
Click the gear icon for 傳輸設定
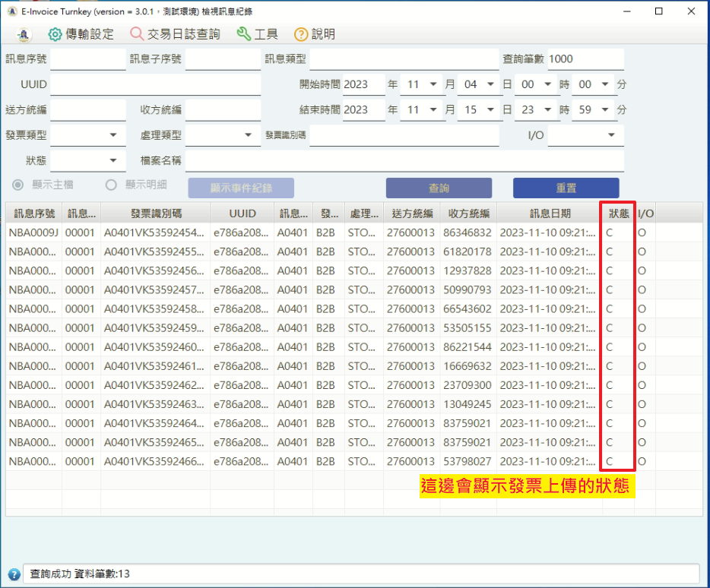[55, 34]
